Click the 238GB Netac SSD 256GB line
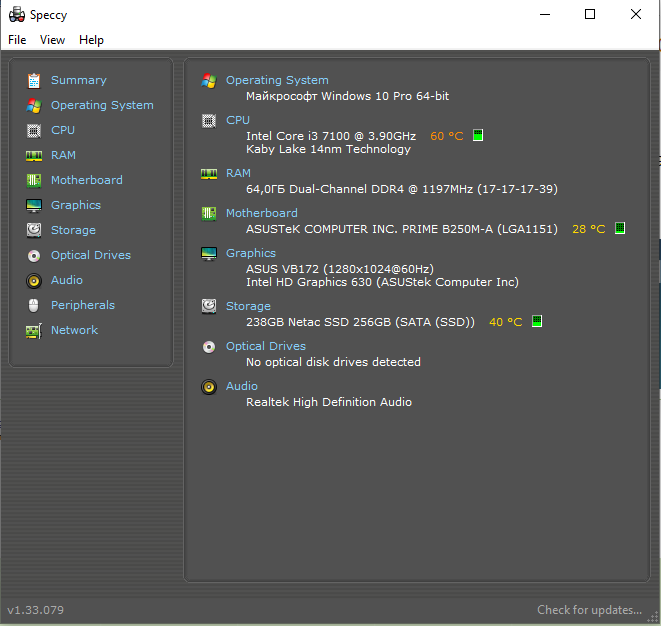 click(360, 322)
